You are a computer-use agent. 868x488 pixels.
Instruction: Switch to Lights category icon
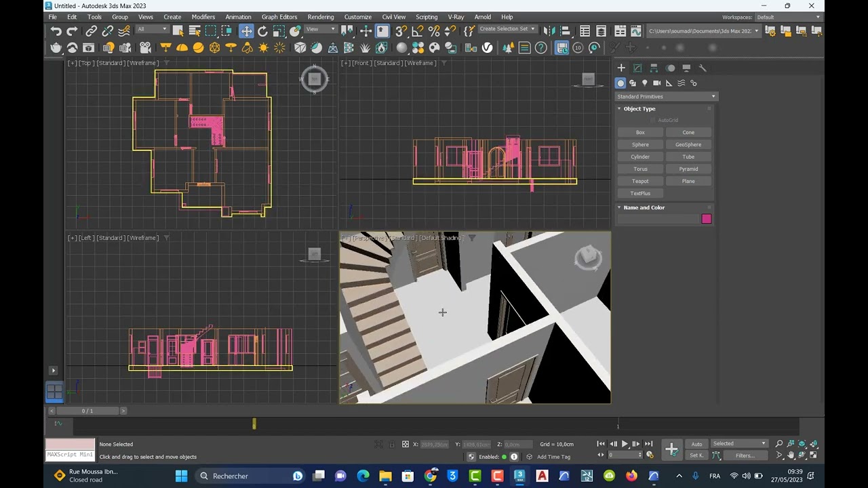pyautogui.click(x=645, y=83)
